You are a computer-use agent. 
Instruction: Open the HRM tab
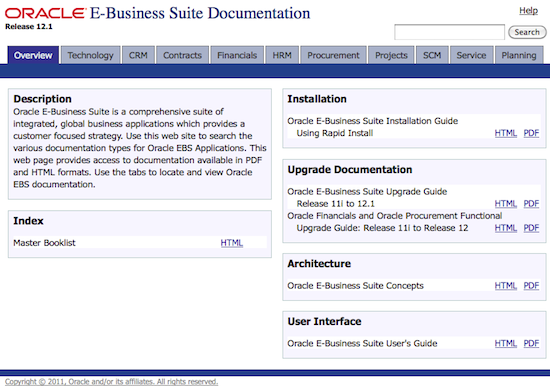point(282,55)
